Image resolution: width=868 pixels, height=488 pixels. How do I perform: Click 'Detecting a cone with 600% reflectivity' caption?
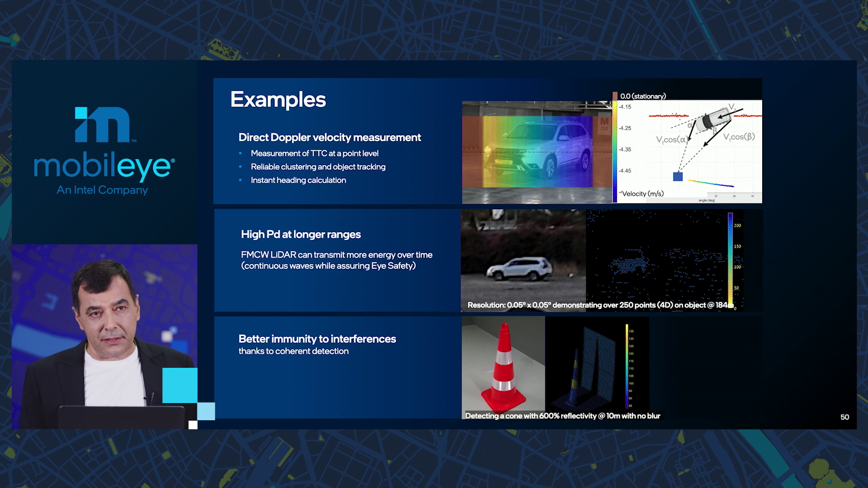coord(562,416)
